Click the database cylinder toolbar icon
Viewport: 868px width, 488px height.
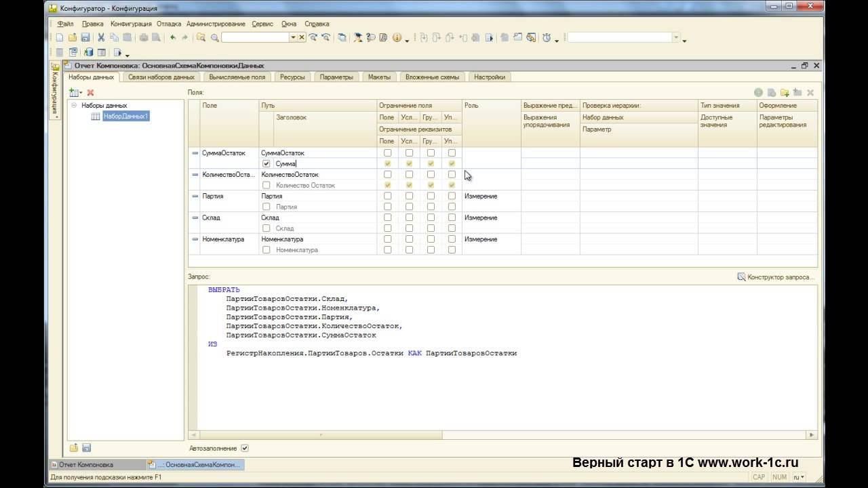[x=88, y=52]
